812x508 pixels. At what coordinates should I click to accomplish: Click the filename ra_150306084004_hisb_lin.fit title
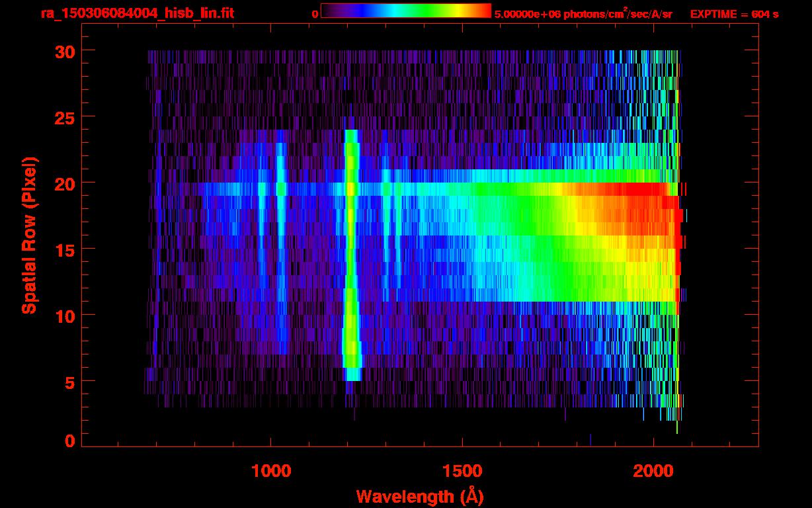(137, 13)
